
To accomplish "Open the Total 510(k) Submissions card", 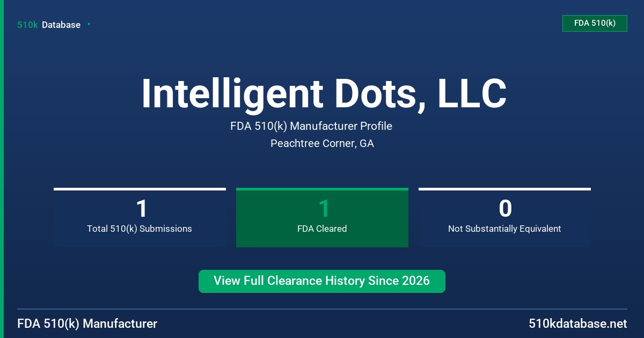I will pos(140,217).
